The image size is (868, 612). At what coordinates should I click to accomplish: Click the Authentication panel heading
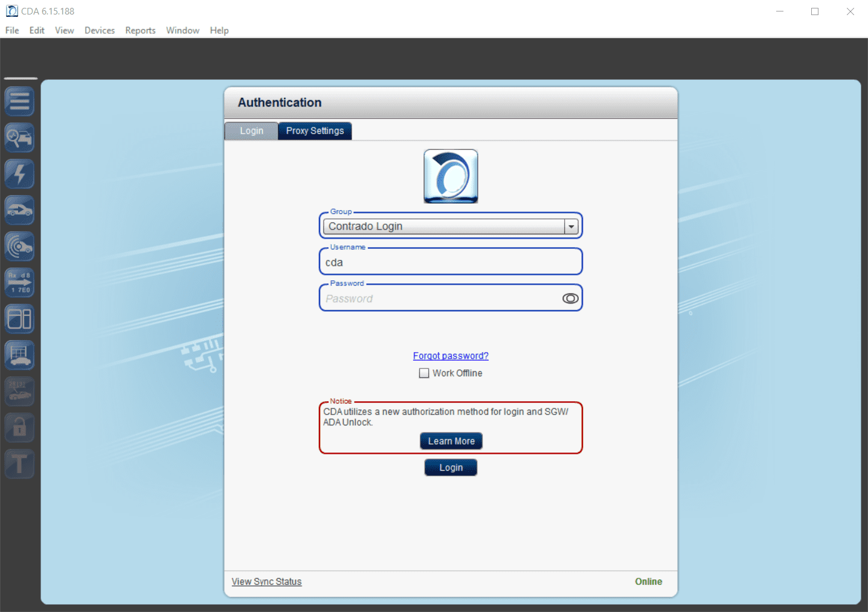pos(280,103)
